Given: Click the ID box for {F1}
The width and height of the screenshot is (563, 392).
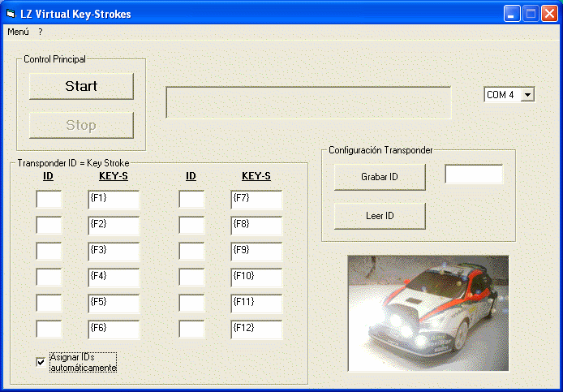Looking at the screenshot, I should 49,200.
